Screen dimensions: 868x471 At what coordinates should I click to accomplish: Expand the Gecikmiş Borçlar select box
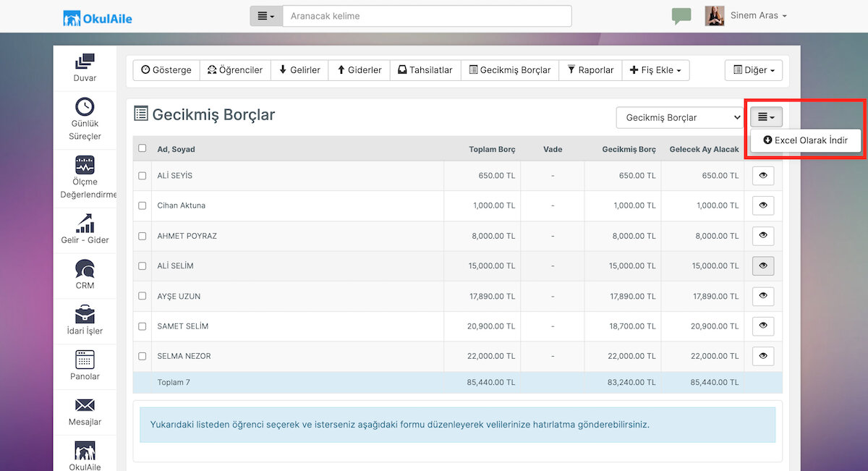coord(681,117)
